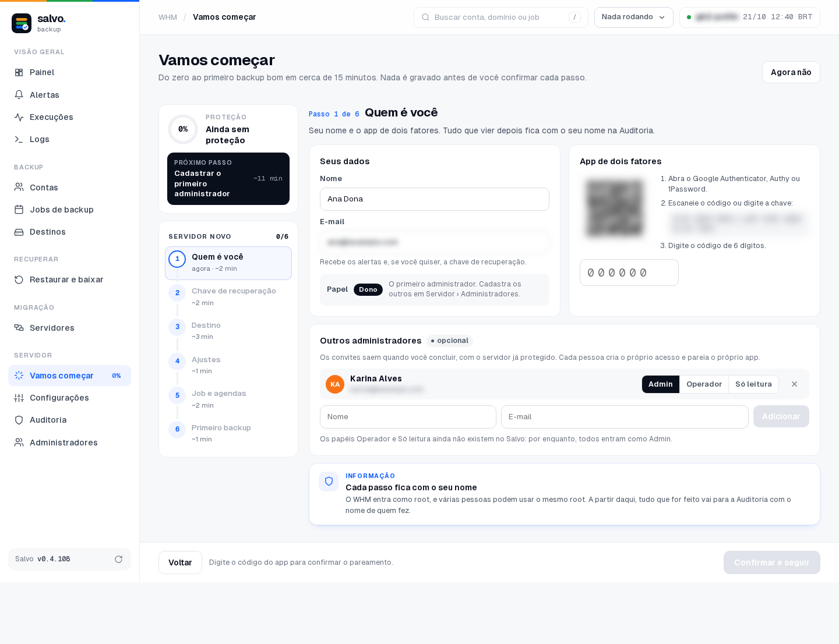839x644 pixels.
Task: Open the Alertas bell icon
Action: pos(19,95)
